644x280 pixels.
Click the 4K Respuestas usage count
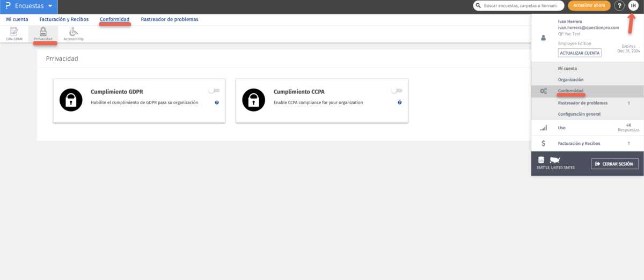628,128
